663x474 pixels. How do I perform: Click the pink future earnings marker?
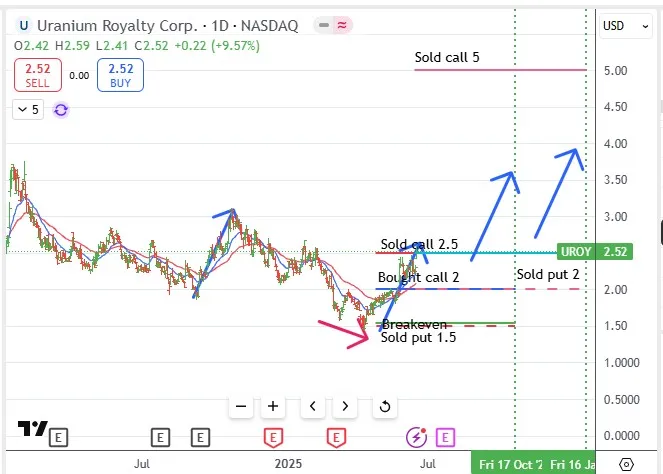(x=445, y=438)
